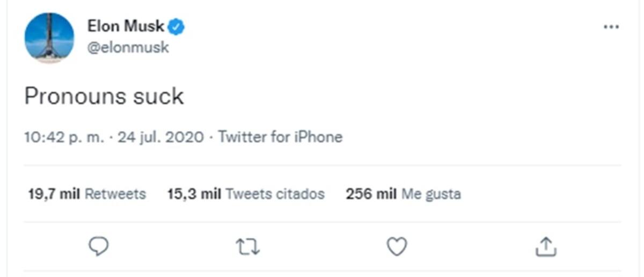This screenshot has width=644, height=277.
Task: Open the 24 jul. 2020 date link
Action: (x=161, y=137)
